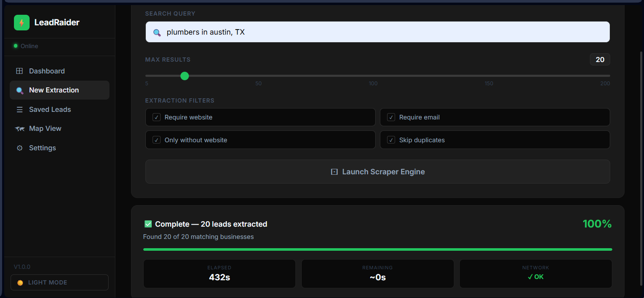Image resolution: width=644 pixels, height=298 pixels.
Task: Click the Settings gear icon
Action: click(19, 148)
